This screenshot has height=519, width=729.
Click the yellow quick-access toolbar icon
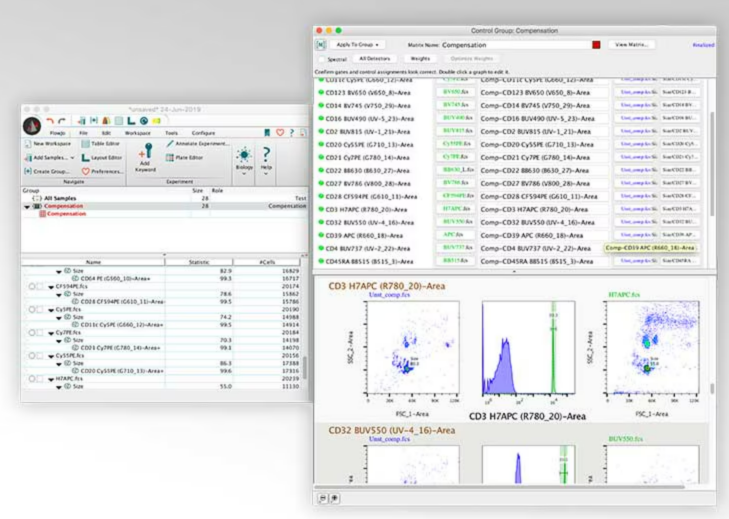157,121
